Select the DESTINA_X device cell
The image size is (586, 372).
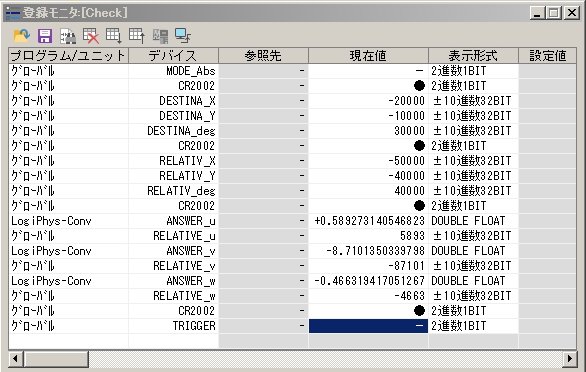click(173, 101)
